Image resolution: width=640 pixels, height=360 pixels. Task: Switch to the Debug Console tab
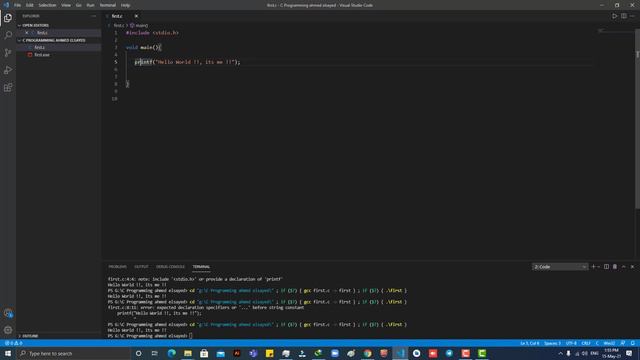(170, 267)
